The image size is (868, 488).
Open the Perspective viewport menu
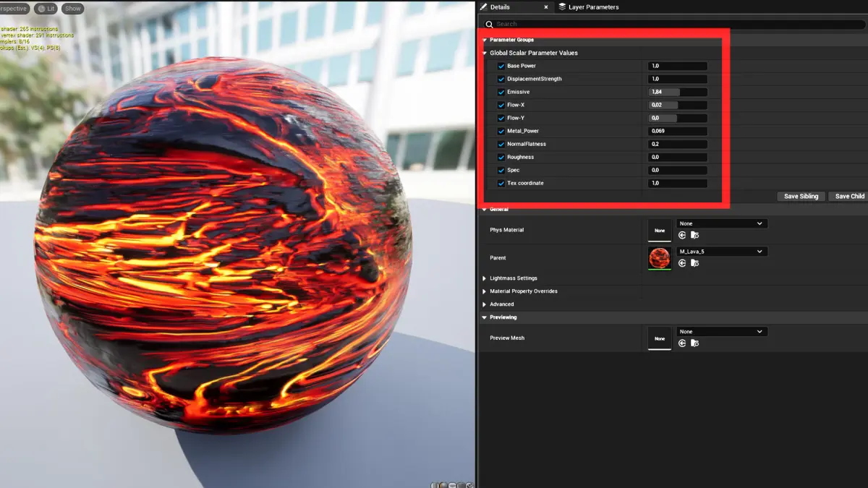tap(14, 9)
